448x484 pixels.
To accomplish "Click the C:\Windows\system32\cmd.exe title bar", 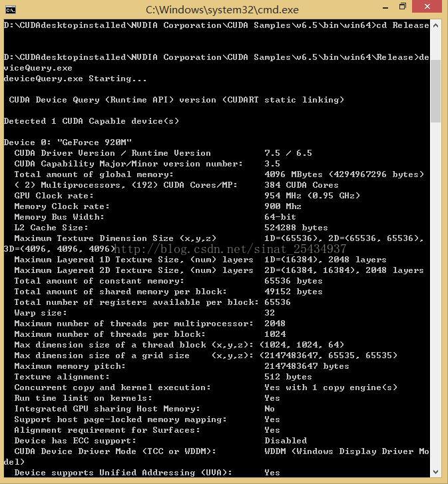I will point(222,10).
